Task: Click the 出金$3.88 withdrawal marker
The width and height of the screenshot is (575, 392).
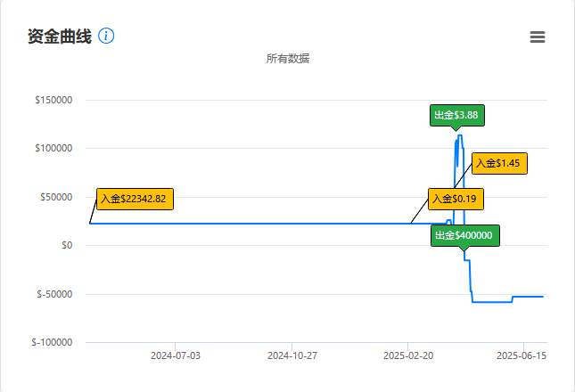Action: point(457,116)
